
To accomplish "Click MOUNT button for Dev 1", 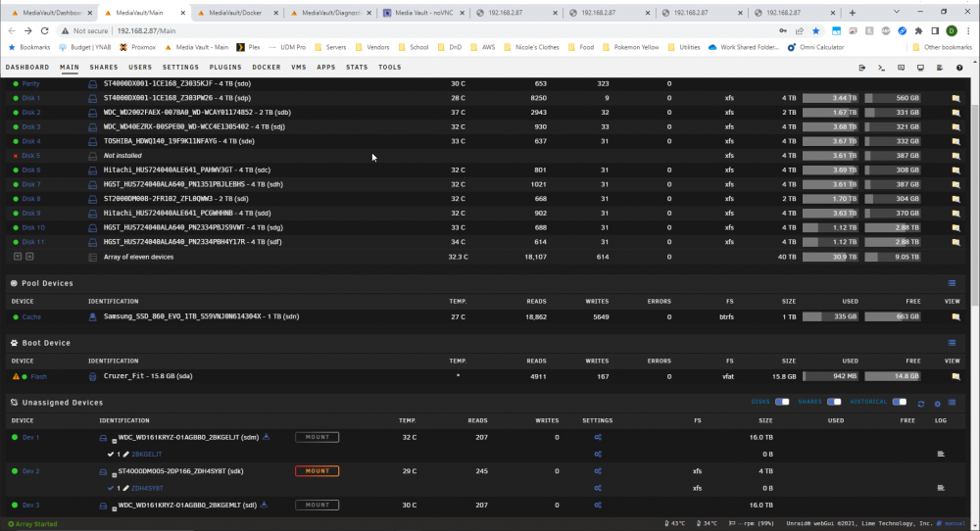I will [317, 437].
